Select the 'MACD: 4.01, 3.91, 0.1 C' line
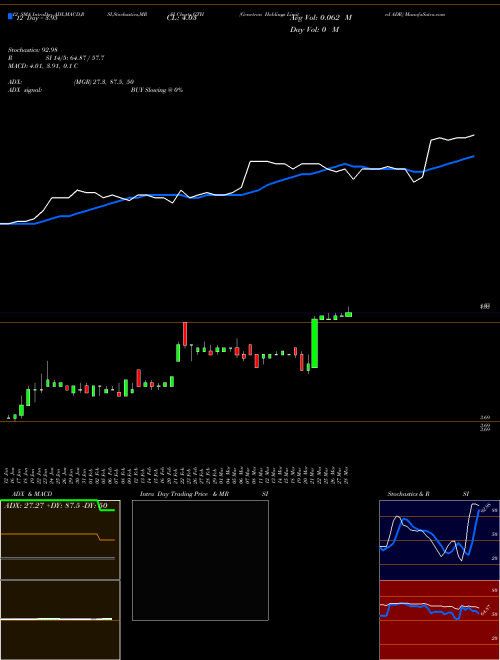This screenshot has width=500, height=660. tap(43, 66)
